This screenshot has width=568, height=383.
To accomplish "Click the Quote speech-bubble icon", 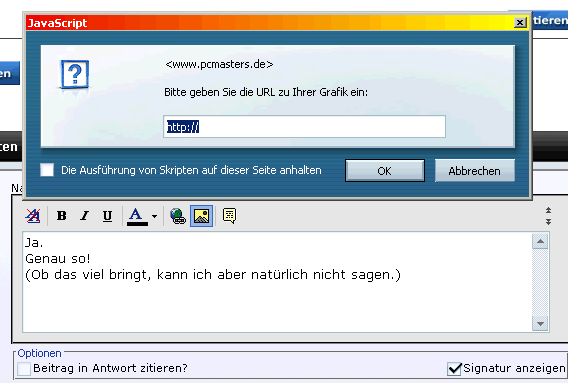I will tap(230, 216).
